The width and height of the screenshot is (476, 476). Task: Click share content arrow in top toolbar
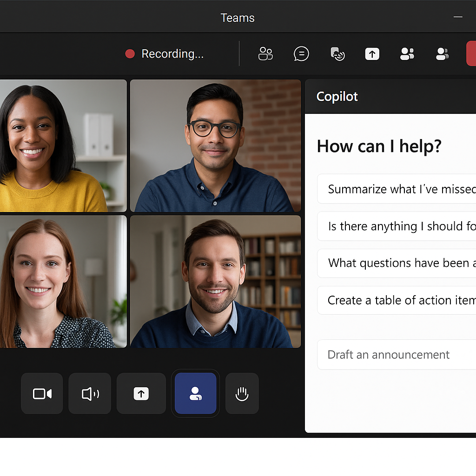point(372,54)
